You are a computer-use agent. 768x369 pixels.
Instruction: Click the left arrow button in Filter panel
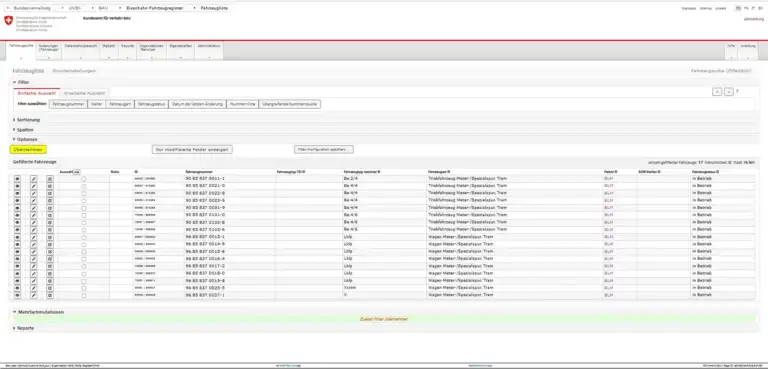(x=717, y=92)
